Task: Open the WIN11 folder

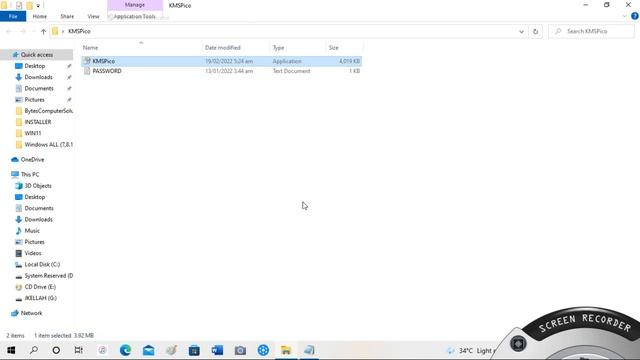Action: (33, 133)
